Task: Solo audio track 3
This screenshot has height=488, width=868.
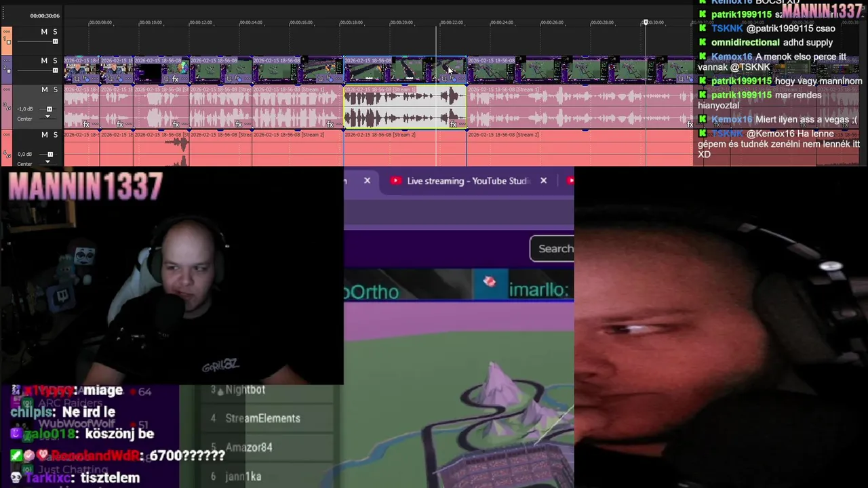Action: (x=55, y=89)
